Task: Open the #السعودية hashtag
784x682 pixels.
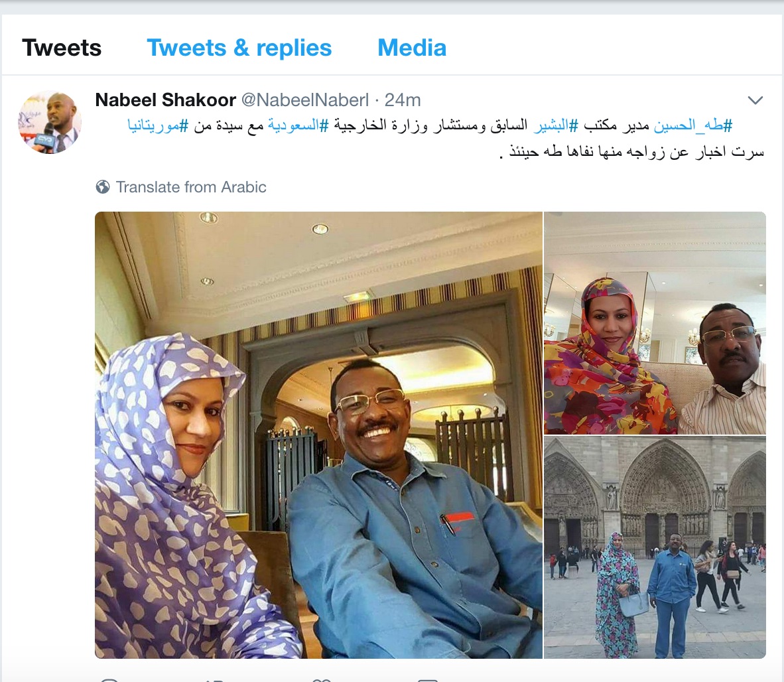Action: [x=298, y=125]
